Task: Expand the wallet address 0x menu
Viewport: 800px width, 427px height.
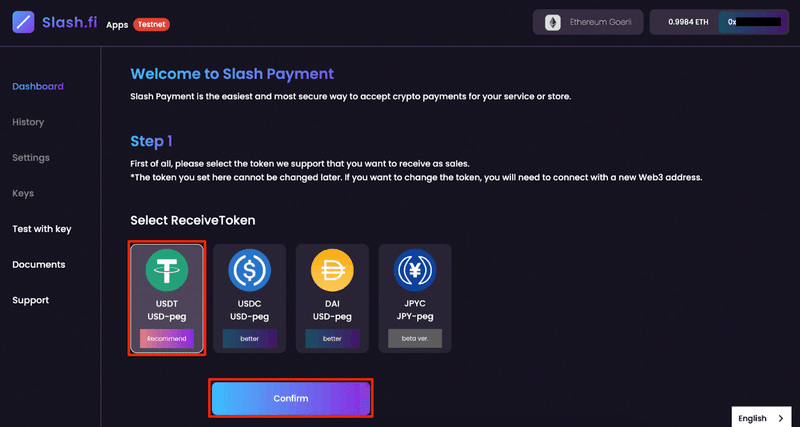Action: (754, 22)
